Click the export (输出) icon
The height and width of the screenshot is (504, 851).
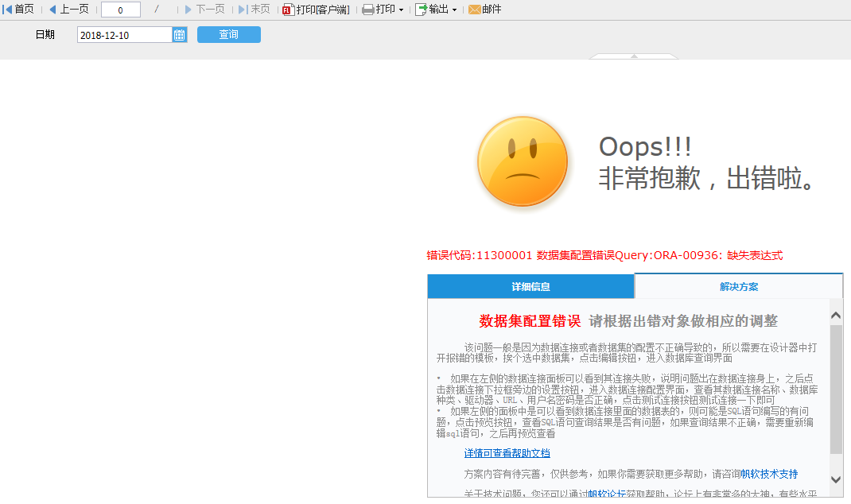click(x=421, y=10)
